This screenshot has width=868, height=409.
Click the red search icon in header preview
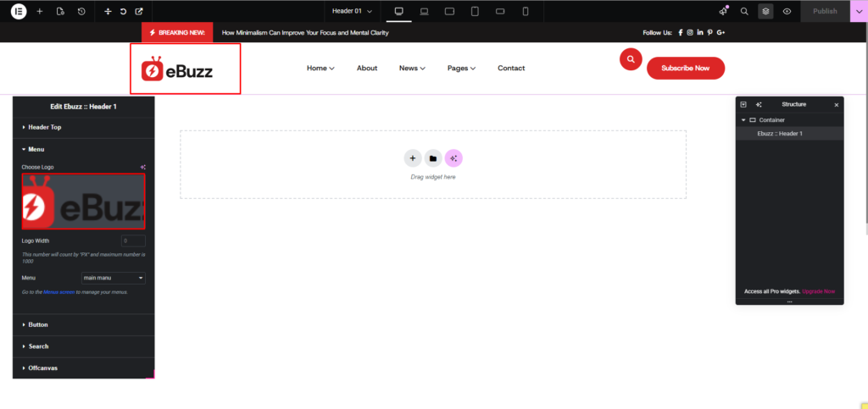click(x=630, y=59)
